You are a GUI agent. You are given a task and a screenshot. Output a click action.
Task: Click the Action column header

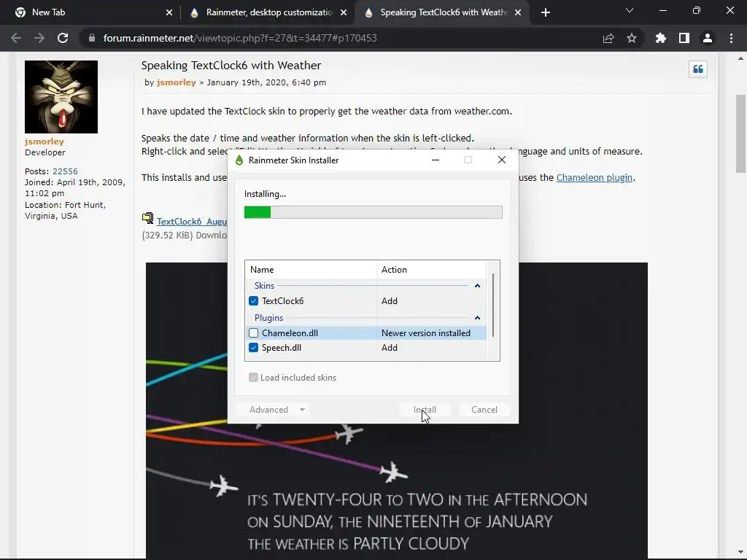point(431,270)
